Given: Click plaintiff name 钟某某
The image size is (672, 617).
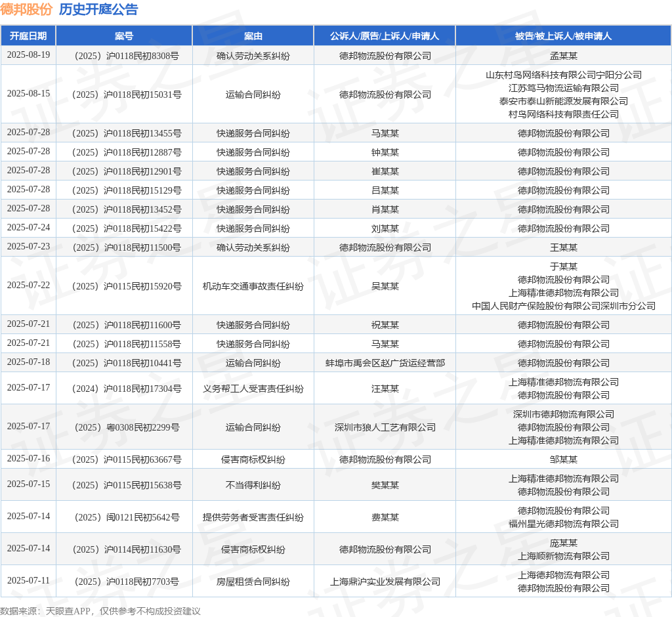Looking at the screenshot, I should pyautogui.click(x=385, y=153).
